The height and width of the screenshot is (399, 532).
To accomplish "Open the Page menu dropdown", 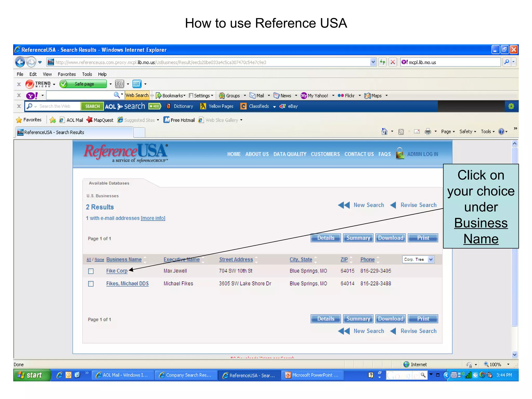I will click(448, 131).
